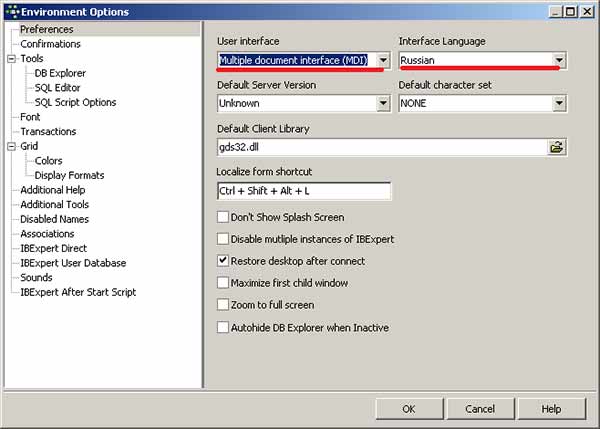Click the Multiple document interface (MDI) value

click(293, 60)
